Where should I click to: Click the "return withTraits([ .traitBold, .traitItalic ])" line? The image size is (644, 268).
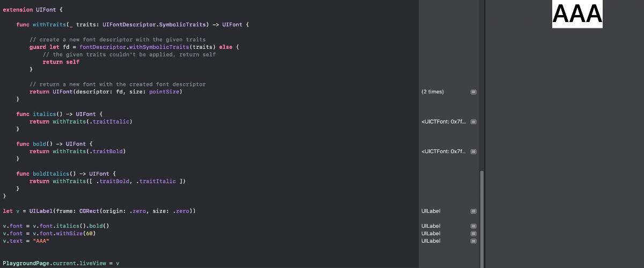point(108,182)
